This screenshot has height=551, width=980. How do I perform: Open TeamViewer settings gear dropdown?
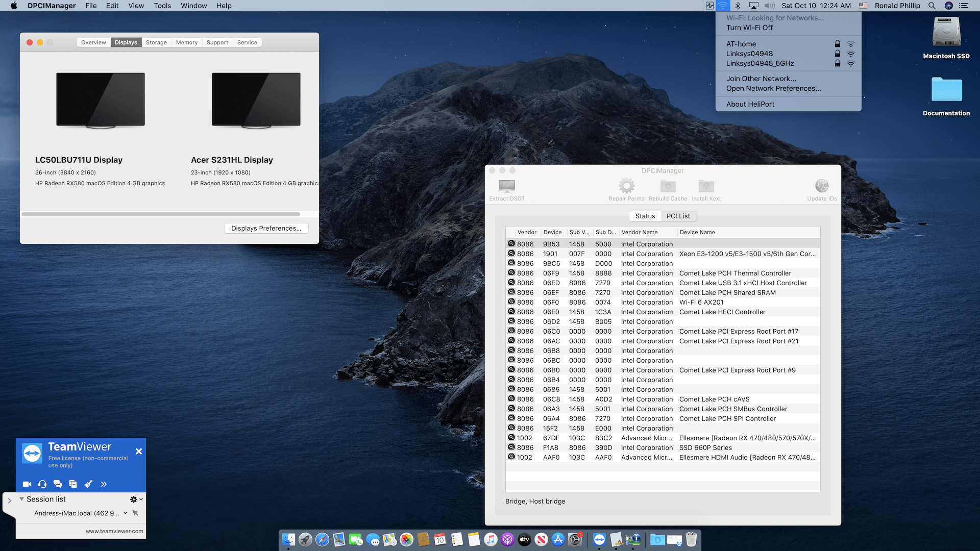point(136,499)
